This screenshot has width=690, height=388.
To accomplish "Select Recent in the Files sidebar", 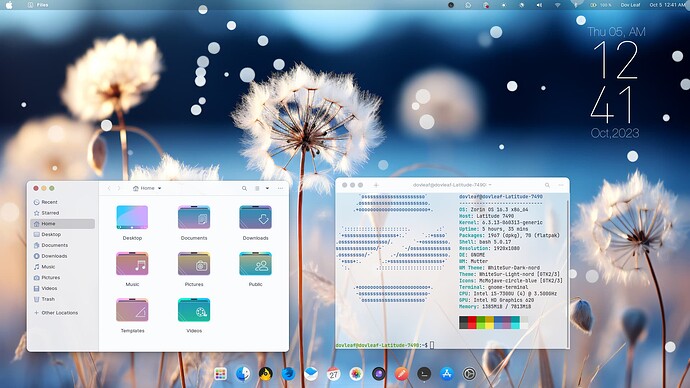I will (62, 202).
